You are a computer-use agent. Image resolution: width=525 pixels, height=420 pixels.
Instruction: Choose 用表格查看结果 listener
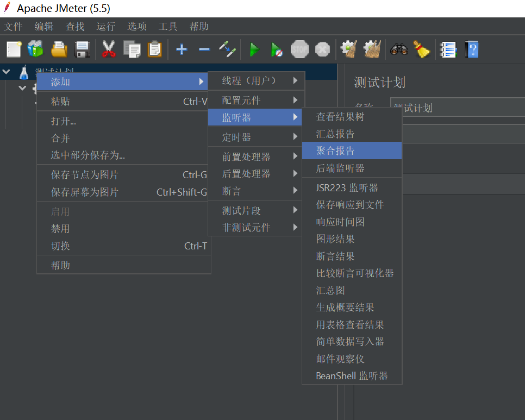point(352,324)
